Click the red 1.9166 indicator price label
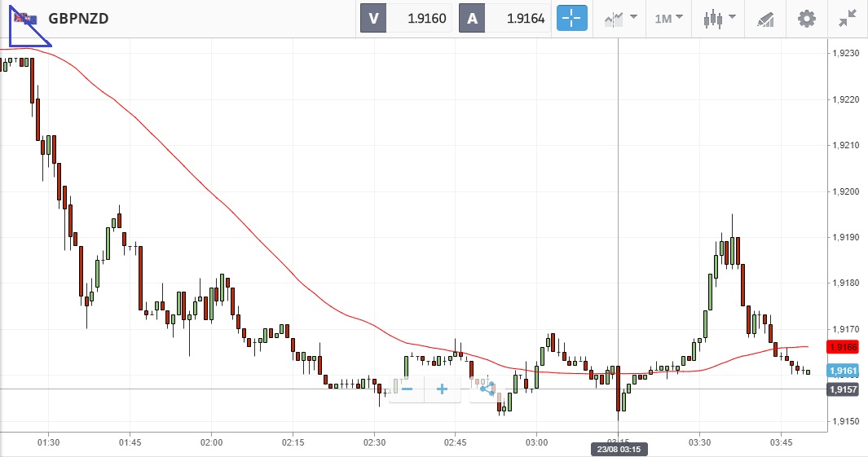This screenshot has height=457, width=868. click(x=842, y=347)
